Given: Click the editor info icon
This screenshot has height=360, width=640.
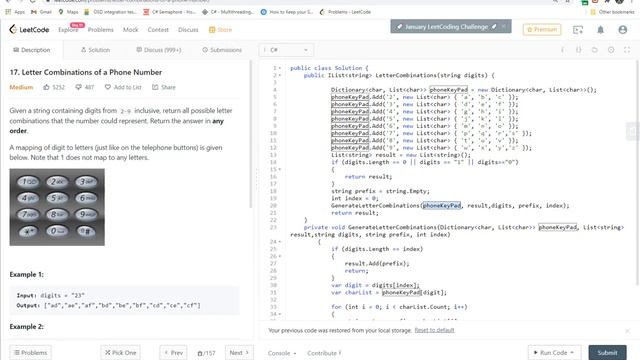Looking at the screenshot, I should click(x=562, y=50).
